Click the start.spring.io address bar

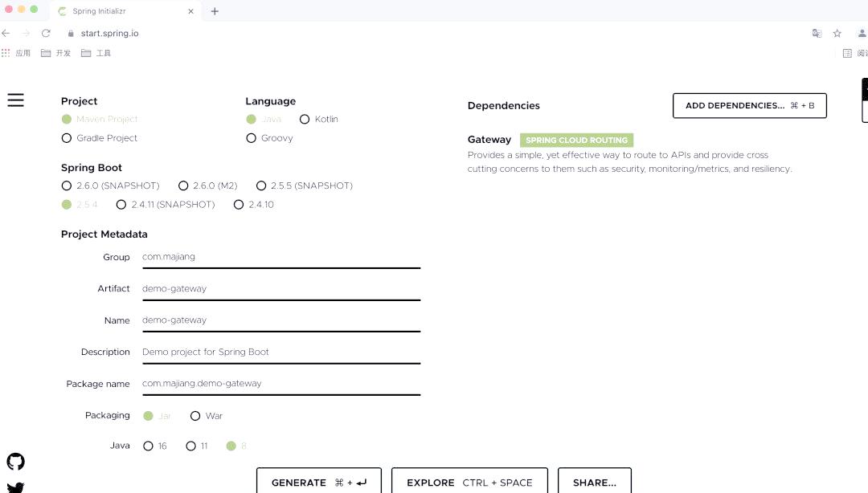tap(109, 33)
